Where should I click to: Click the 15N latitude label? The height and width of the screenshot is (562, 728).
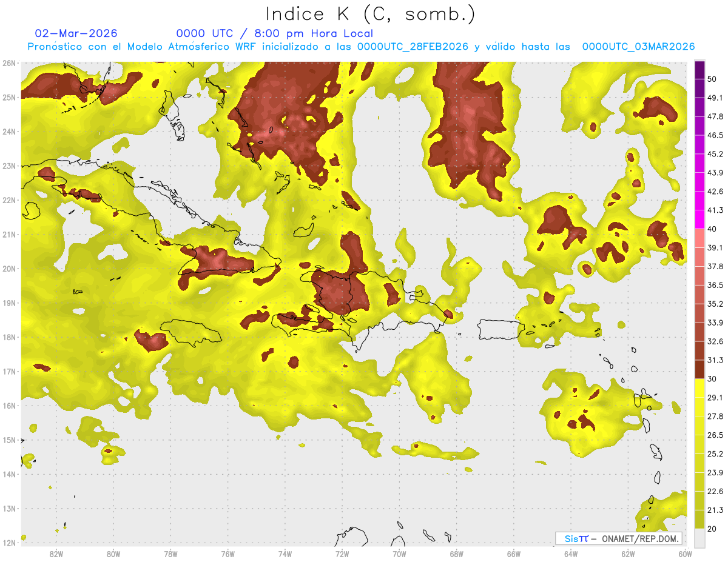click(x=9, y=440)
